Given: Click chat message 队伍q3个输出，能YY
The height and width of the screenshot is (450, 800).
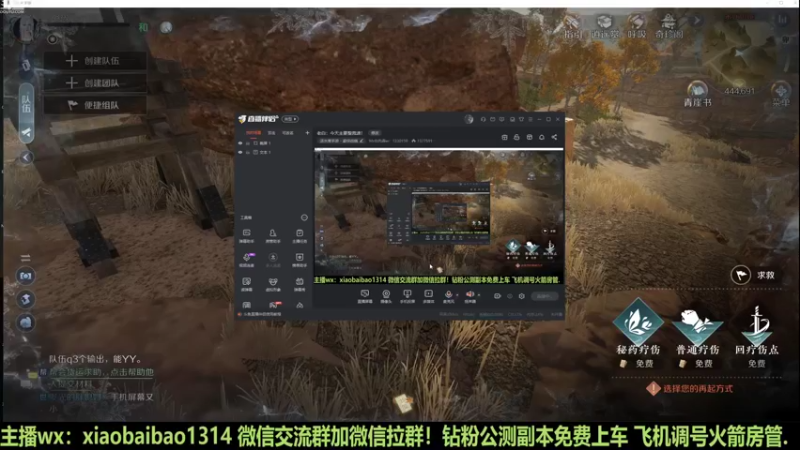Looking at the screenshot, I should tap(95, 359).
